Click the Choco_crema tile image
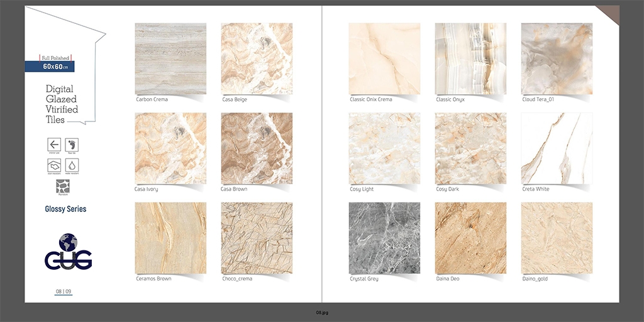Screen dimensions: 644x322 257,238
